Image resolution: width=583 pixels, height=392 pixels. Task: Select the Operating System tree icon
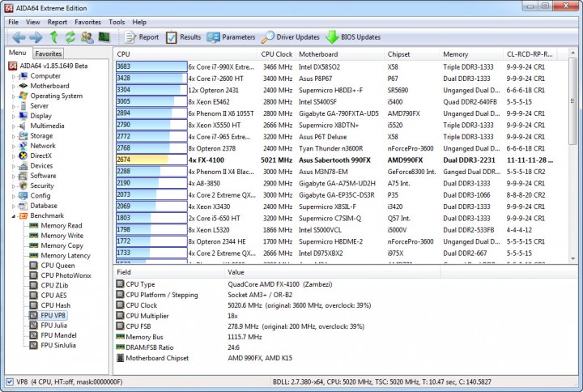23,96
